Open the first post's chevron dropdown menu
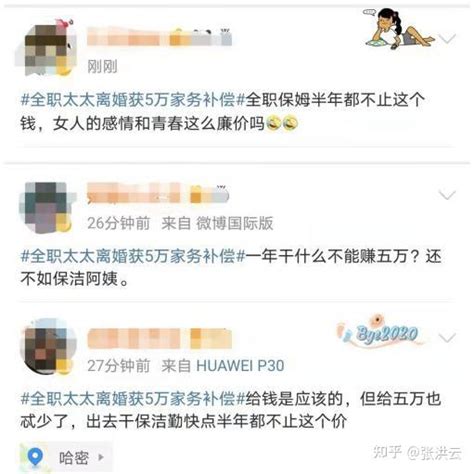474x474 pixels. click(447, 38)
